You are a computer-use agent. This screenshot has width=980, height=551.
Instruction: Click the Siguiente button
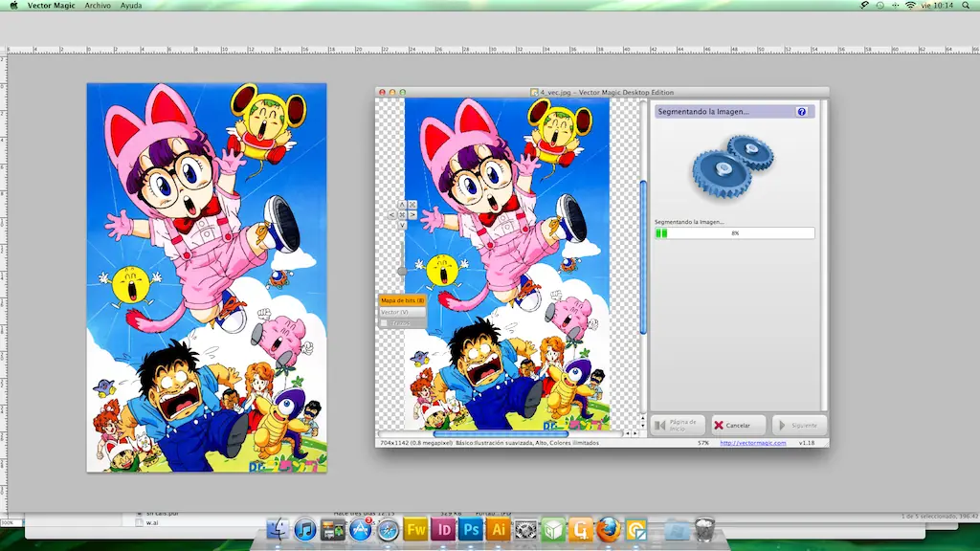[x=799, y=426]
